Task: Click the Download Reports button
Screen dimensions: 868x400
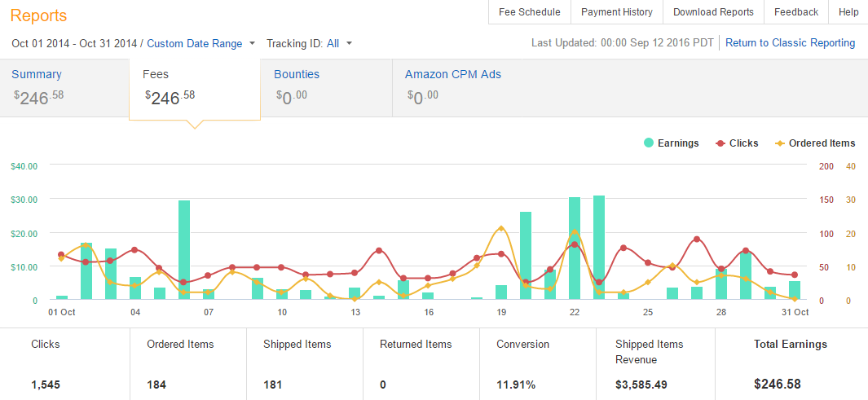Action: click(x=713, y=12)
